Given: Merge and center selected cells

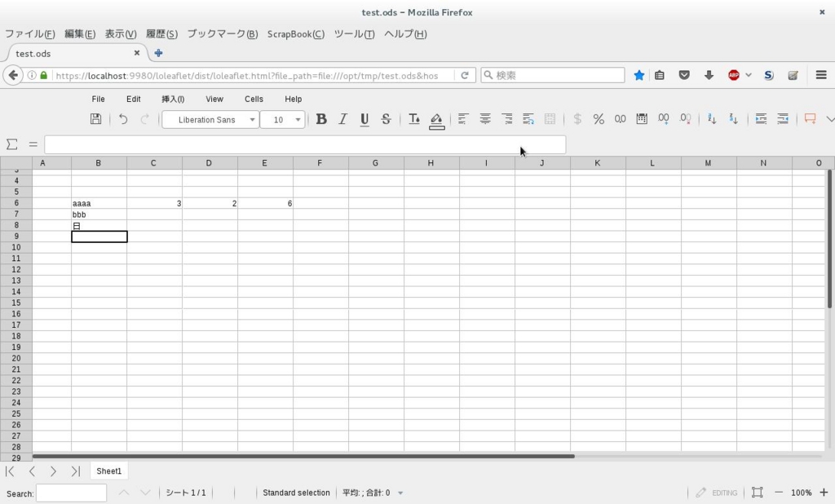Looking at the screenshot, I should [550, 119].
